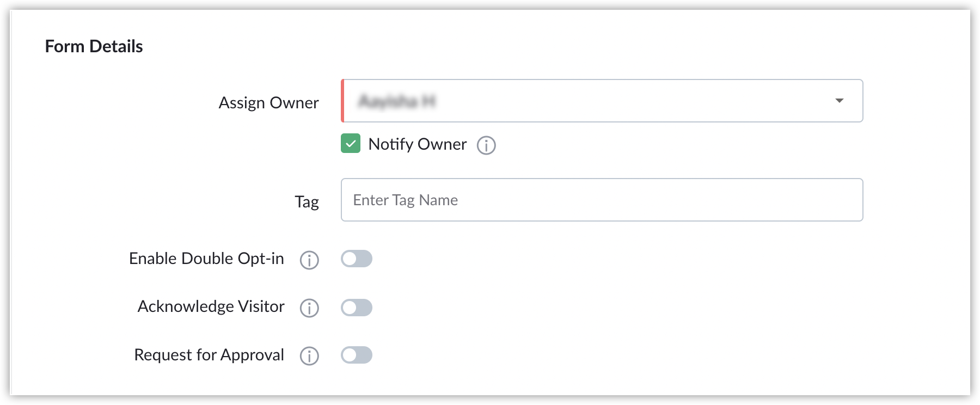Viewport: 980px width, 405px height.
Task: Switch on the Request for Approval toggle
Action: point(357,355)
